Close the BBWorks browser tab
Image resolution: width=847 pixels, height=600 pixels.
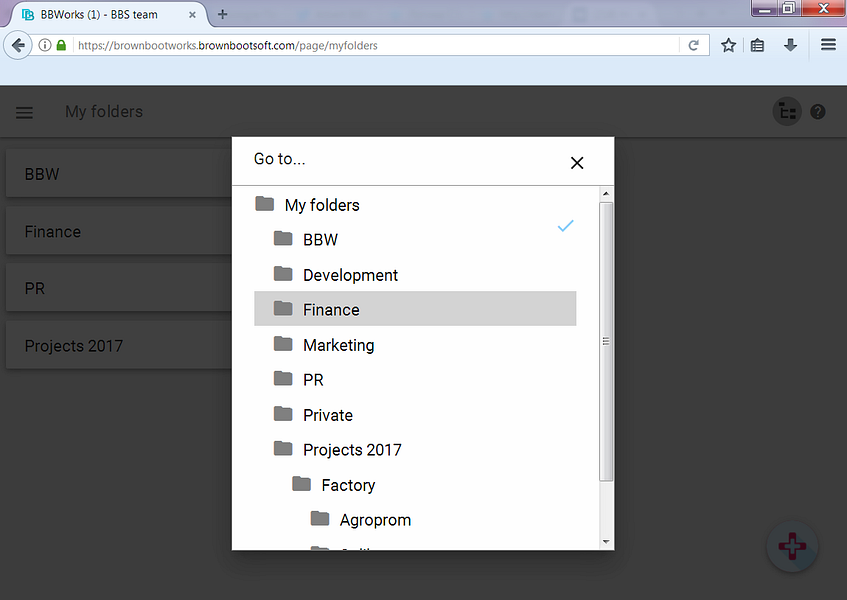(x=192, y=15)
